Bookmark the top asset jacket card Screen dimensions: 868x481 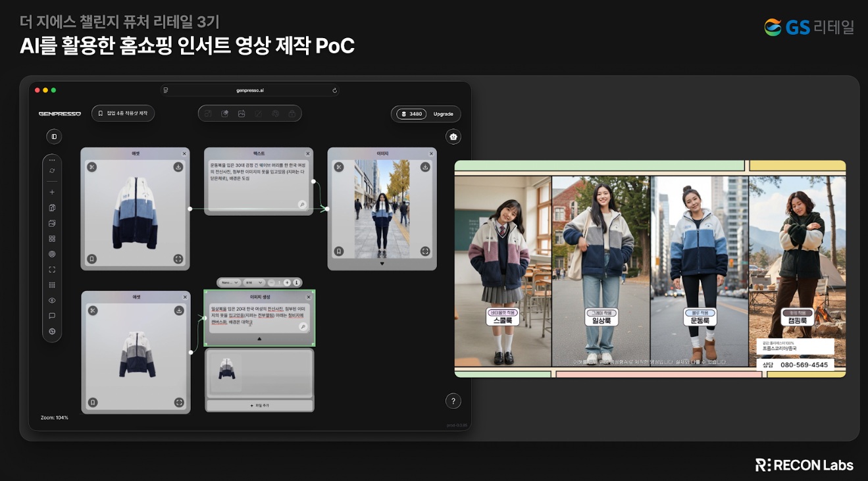pyautogui.click(x=92, y=259)
